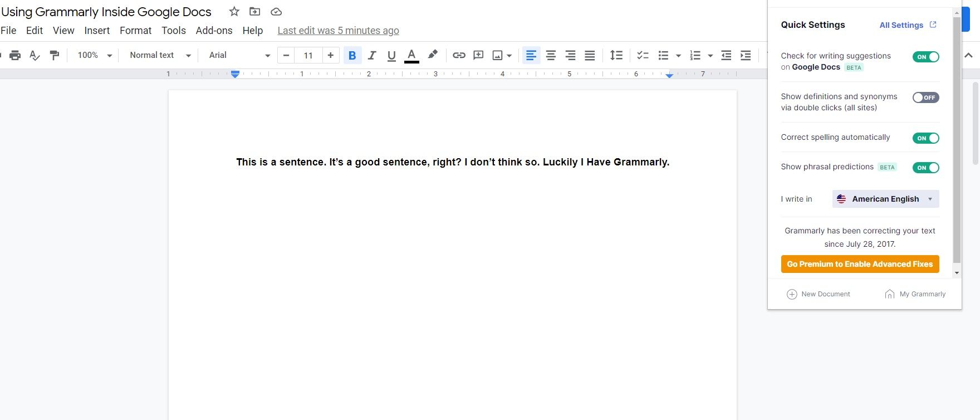This screenshot has width=980, height=420.
Task: Underline the selected text
Action: point(391,55)
